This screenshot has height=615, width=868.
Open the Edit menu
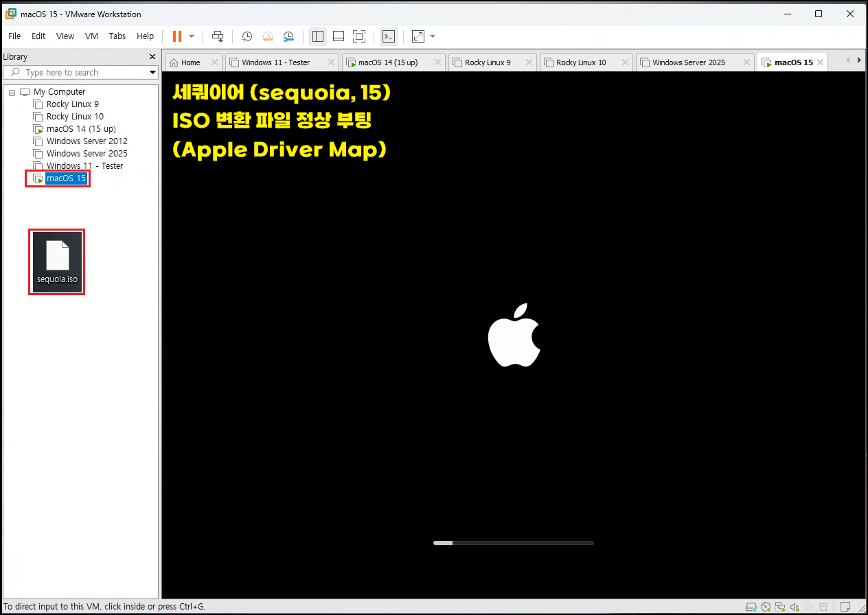coord(38,36)
